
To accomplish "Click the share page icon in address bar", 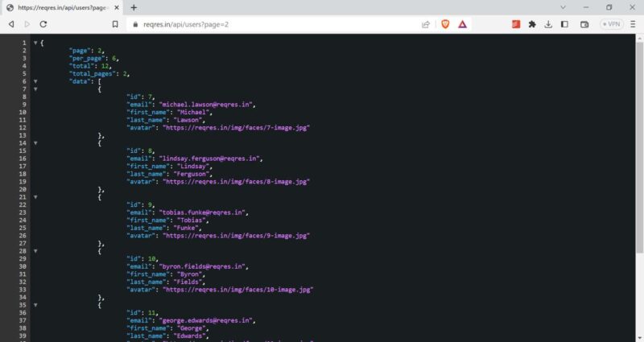I will coord(426,24).
